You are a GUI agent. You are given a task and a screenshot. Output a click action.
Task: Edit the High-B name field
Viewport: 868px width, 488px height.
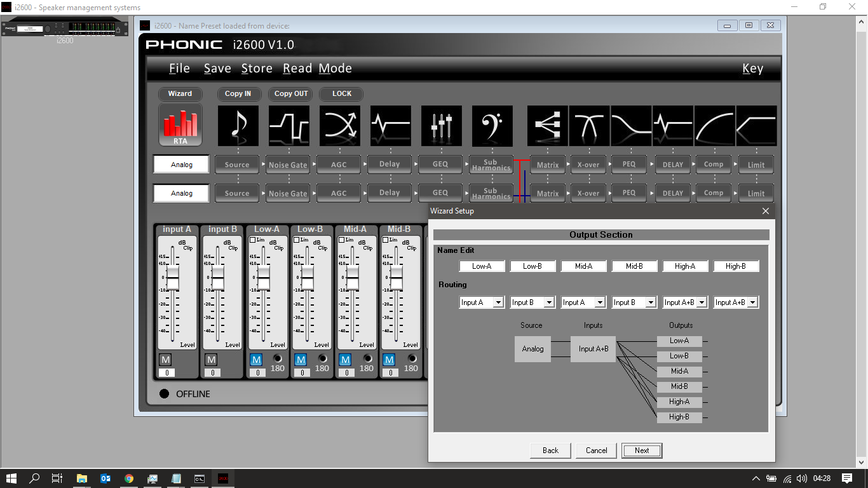pyautogui.click(x=736, y=266)
